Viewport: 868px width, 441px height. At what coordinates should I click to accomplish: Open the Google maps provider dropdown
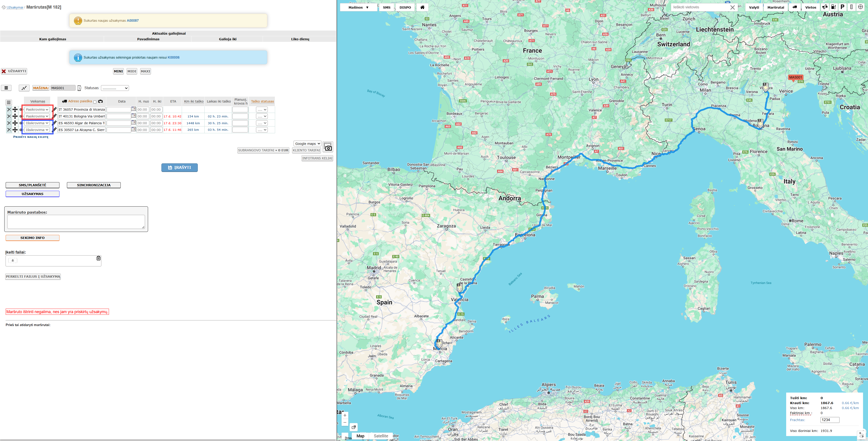pyautogui.click(x=307, y=144)
